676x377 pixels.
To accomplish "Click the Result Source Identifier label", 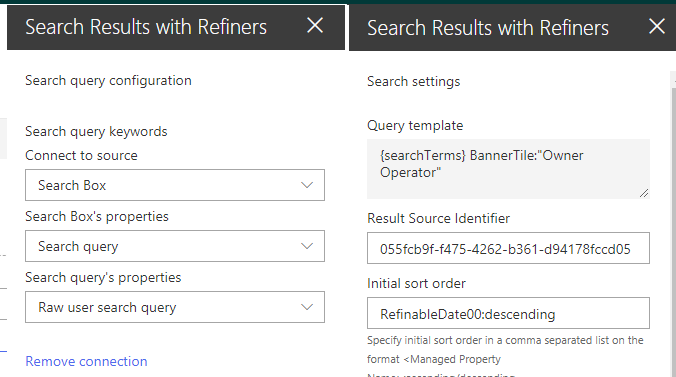I will coord(438,218).
